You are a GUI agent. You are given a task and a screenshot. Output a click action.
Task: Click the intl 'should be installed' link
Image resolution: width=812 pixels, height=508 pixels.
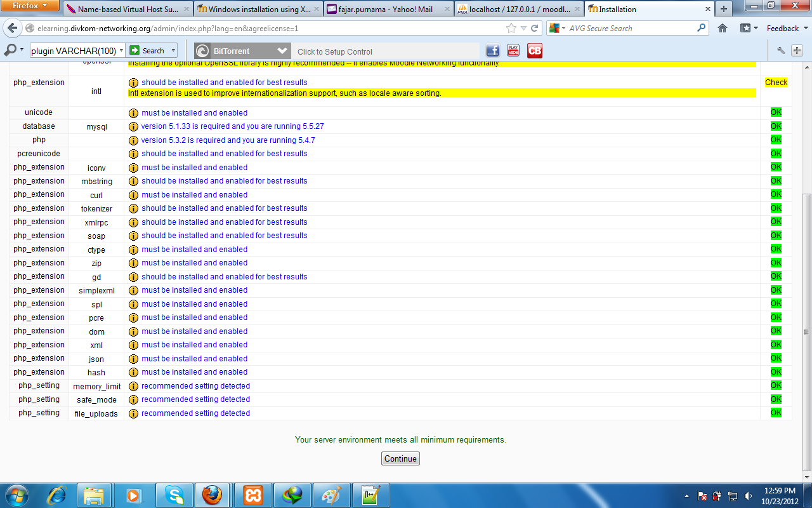click(x=224, y=83)
